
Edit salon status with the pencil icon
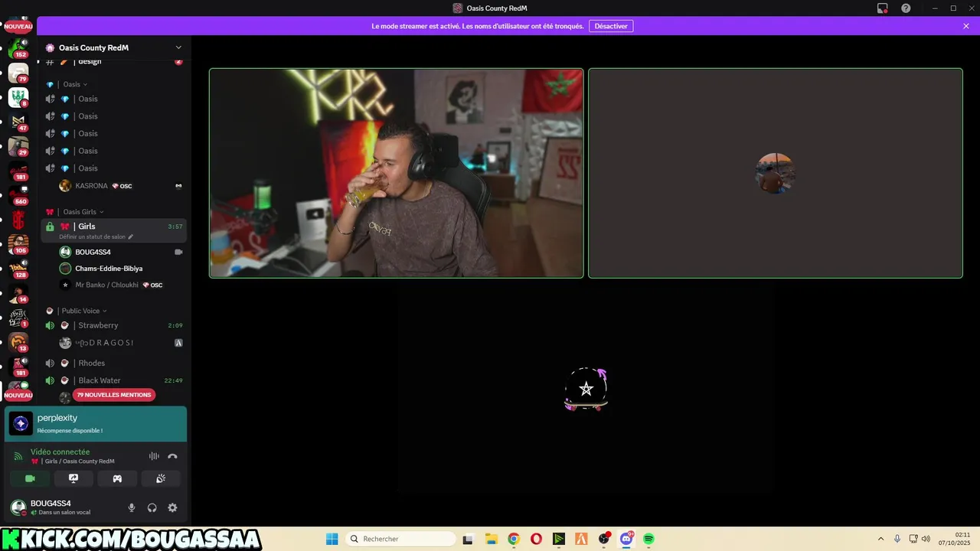[x=130, y=237]
